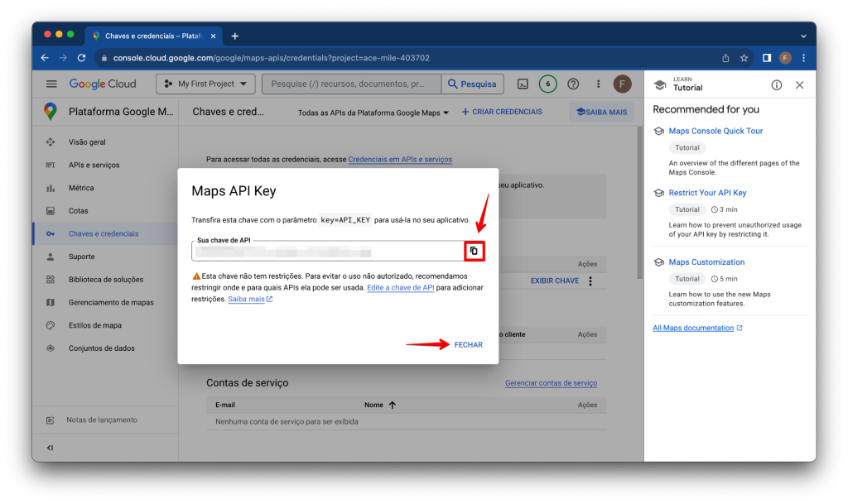
Task: Open the Google Cloud hamburger navigation menu
Action: (x=51, y=84)
